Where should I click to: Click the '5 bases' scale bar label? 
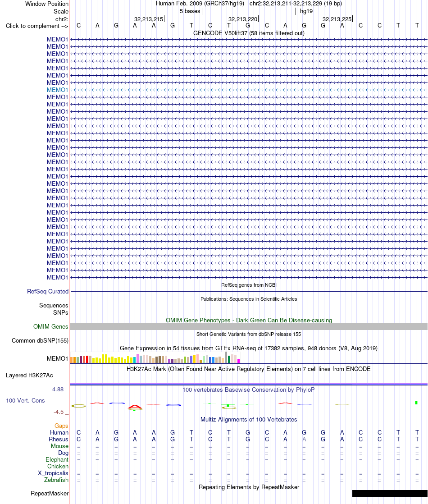190,11
